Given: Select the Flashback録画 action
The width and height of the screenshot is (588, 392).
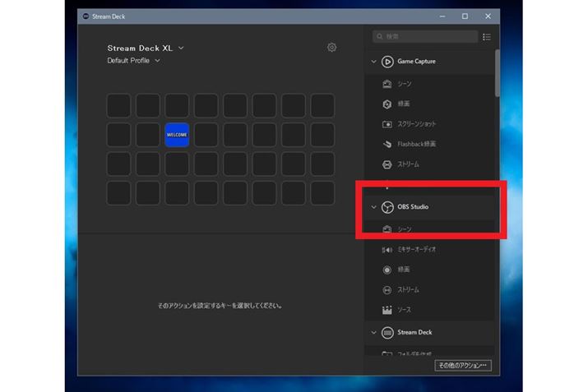Looking at the screenshot, I should coord(416,144).
